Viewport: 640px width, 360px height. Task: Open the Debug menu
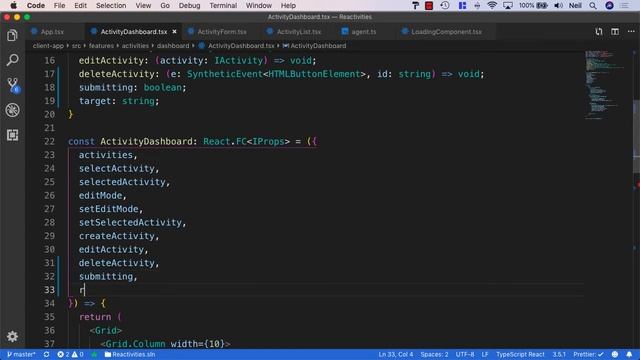click(189, 5)
